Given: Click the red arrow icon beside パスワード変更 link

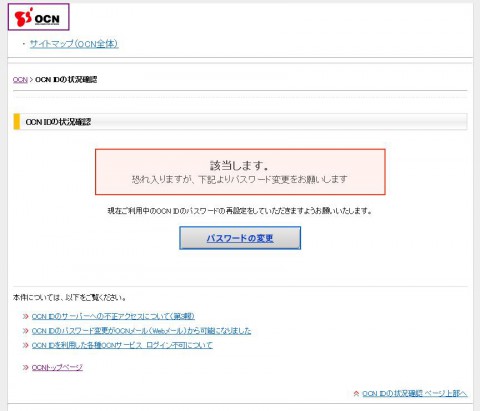Looking at the screenshot, I should pyautogui.click(x=25, y=331).
